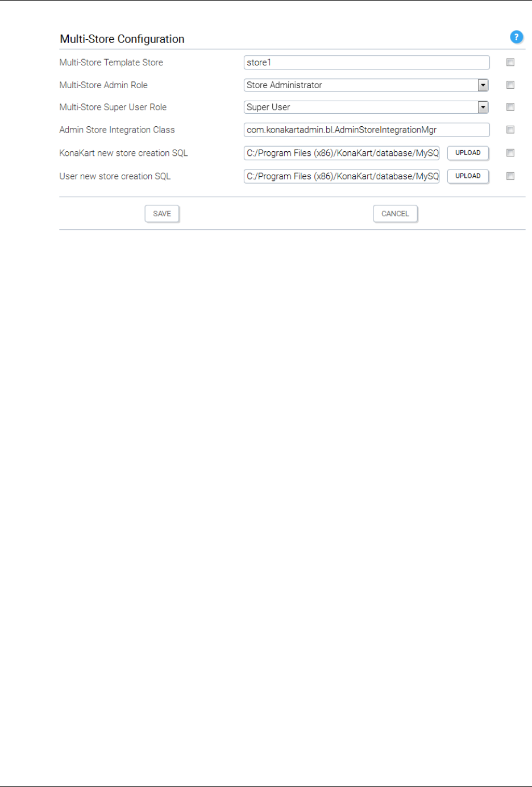The width and height of the screenshot is (532, 787).
Task: Expand the Super User dropdown arrow
Action: click(x=483, y=107)
